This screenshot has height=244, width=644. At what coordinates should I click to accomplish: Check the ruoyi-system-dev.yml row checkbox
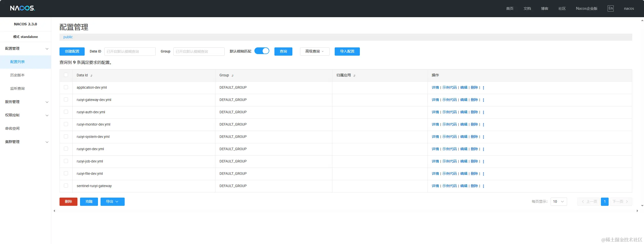click(66, 136)
